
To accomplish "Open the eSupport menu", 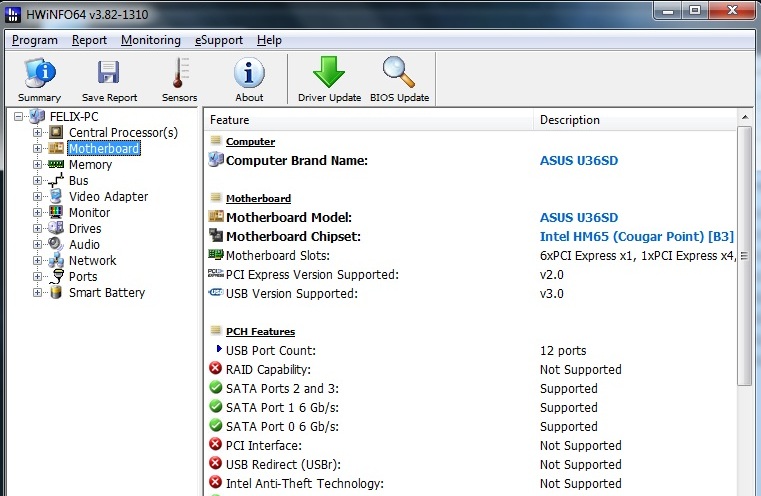I will click(x=219, y=40).
